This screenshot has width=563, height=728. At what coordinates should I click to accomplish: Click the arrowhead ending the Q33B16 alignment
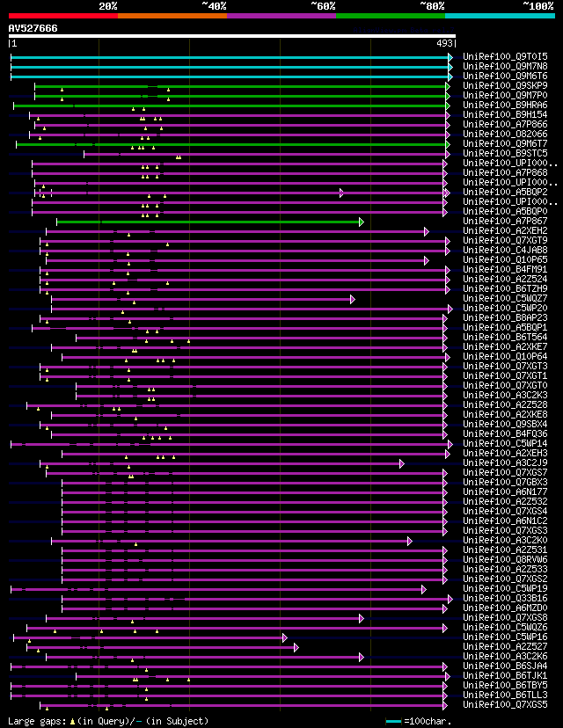click(x=450, y=600)
